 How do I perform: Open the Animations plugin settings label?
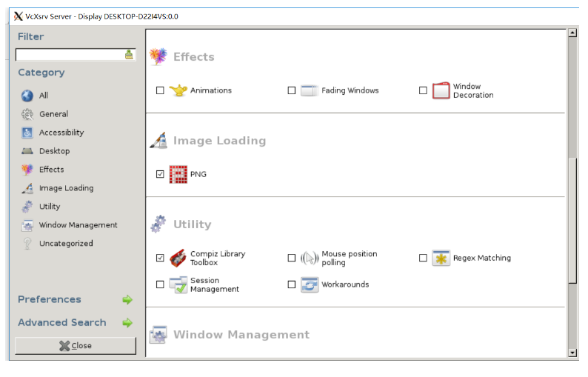point(211,90)
